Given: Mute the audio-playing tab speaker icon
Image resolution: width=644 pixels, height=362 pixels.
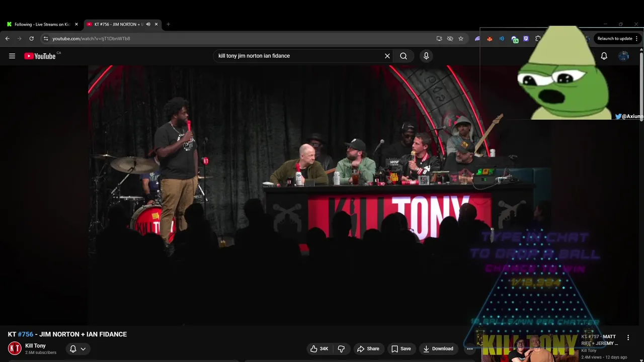Looking at the screenshot, I should pos(148,24).
